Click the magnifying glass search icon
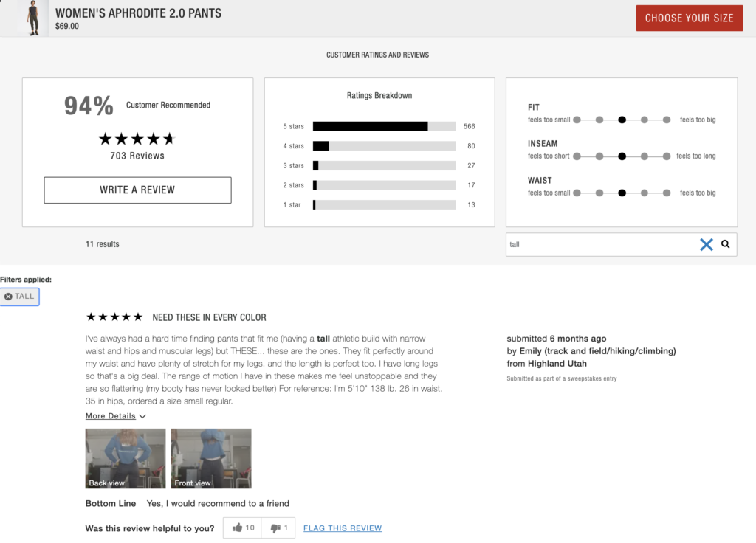Screen dimensions: 756x543 tap(725, 244)
